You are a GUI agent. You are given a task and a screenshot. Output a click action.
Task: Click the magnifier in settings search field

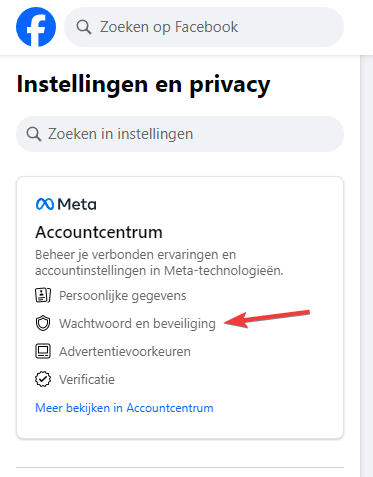point(34,134)
